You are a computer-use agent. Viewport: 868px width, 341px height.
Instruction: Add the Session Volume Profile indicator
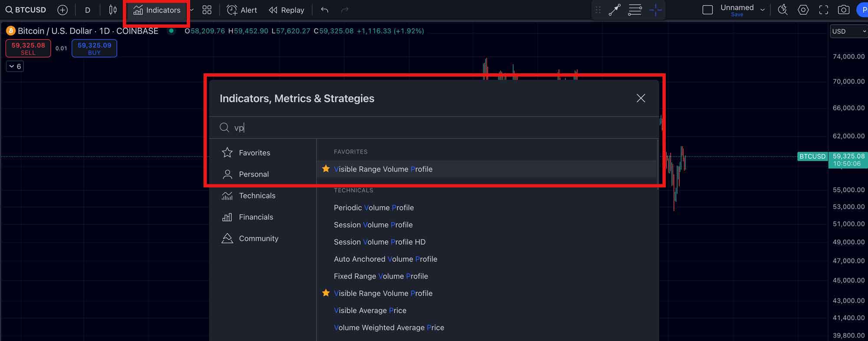pyautogui.click(x=487, y=225)
